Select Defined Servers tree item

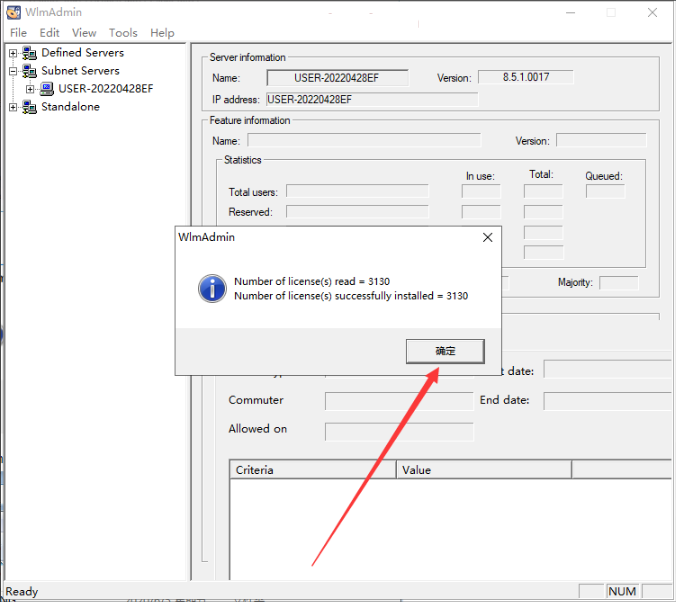click(82, 53)
